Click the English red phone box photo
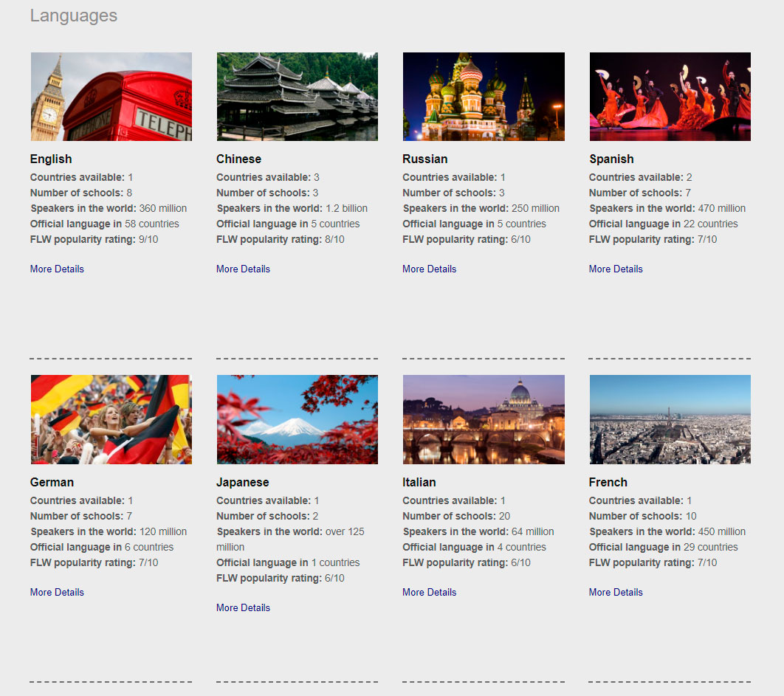 [111, 97]
